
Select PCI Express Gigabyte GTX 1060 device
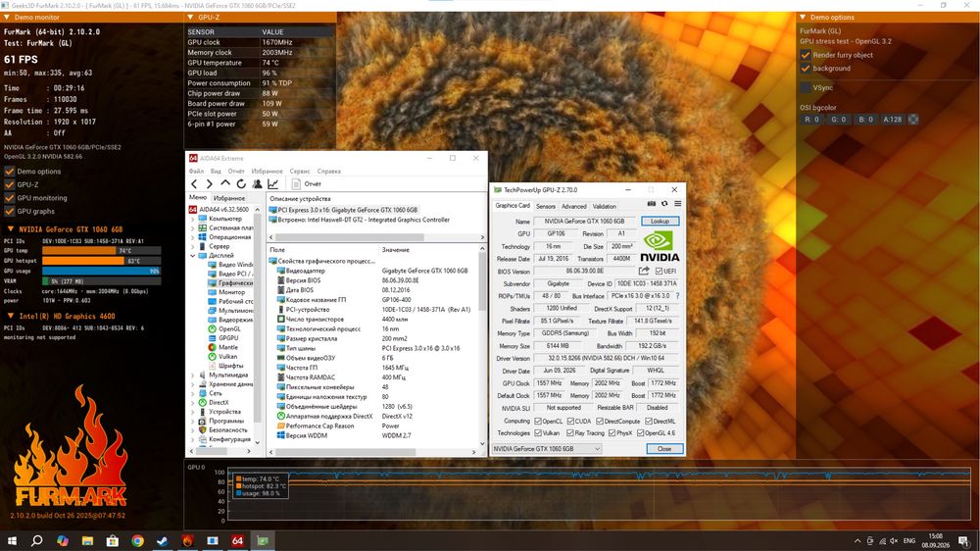(343, 210)
